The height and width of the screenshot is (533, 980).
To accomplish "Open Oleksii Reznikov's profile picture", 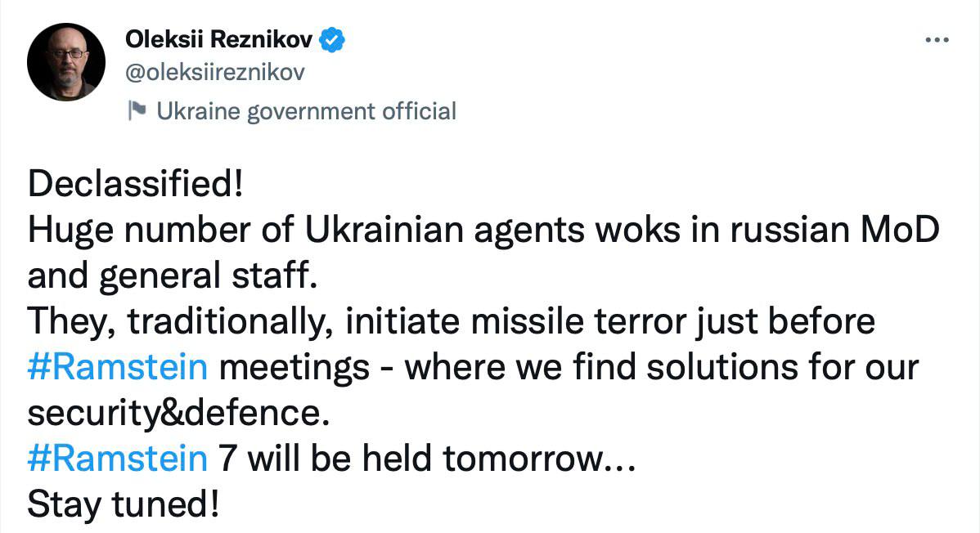I will pos(65,62).
